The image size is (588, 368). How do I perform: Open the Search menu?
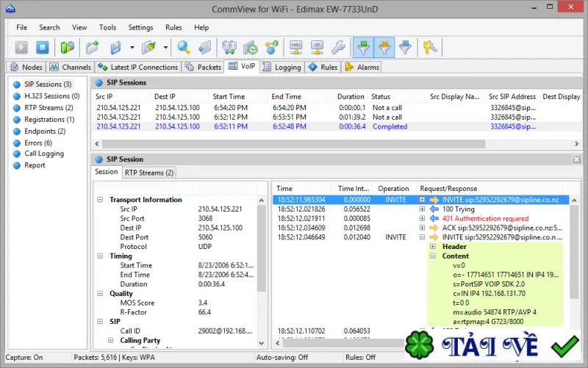click(49, 27)
